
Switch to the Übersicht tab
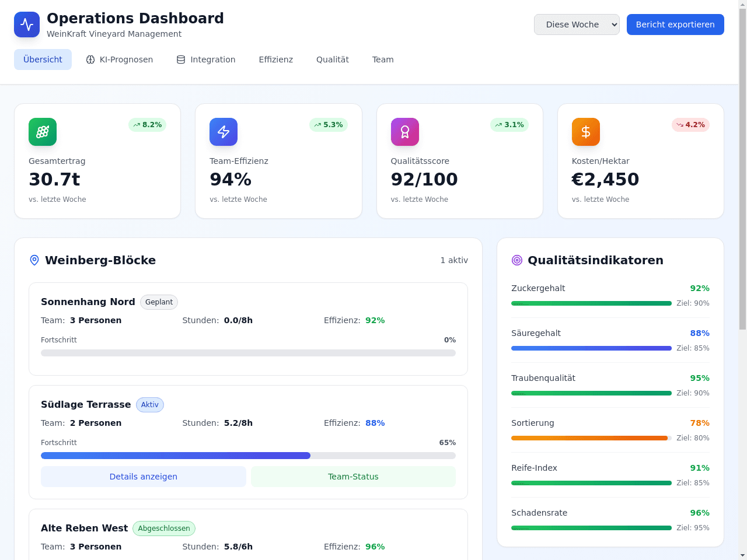tap(43, 60)
